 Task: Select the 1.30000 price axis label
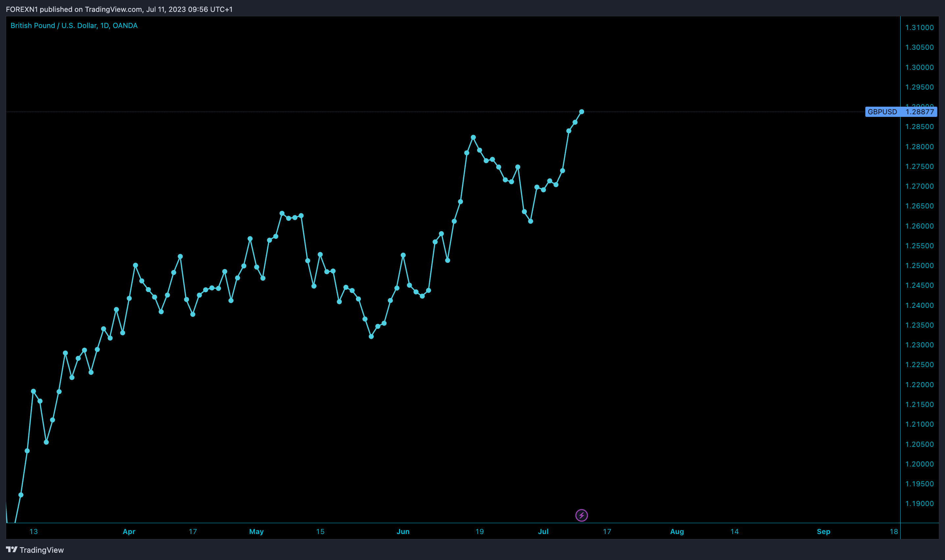tap(919, 67)
